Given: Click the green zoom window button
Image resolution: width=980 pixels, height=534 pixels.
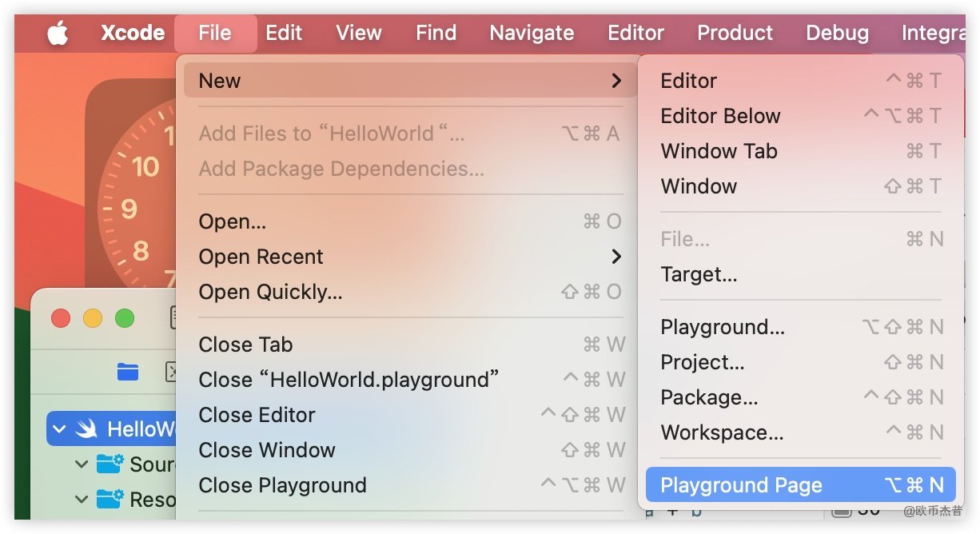Looking at the screenshot, I should [x=125, y=318].
